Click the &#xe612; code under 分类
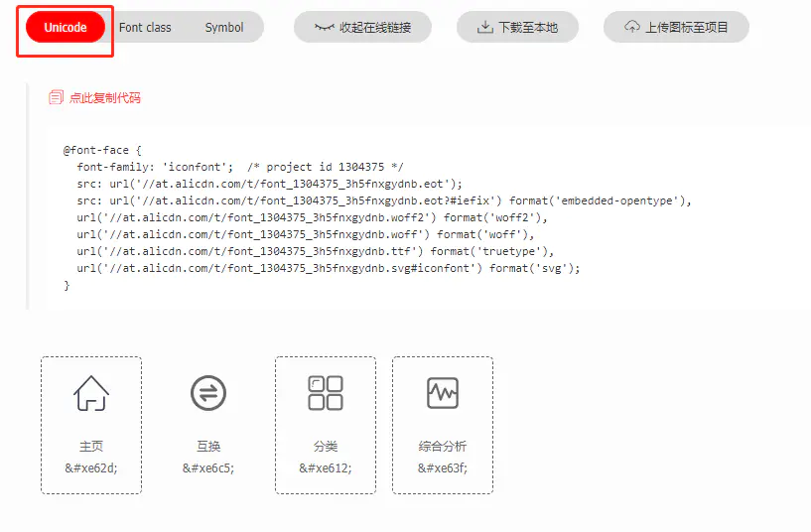The image size is (811, 532). pos(326,468)
